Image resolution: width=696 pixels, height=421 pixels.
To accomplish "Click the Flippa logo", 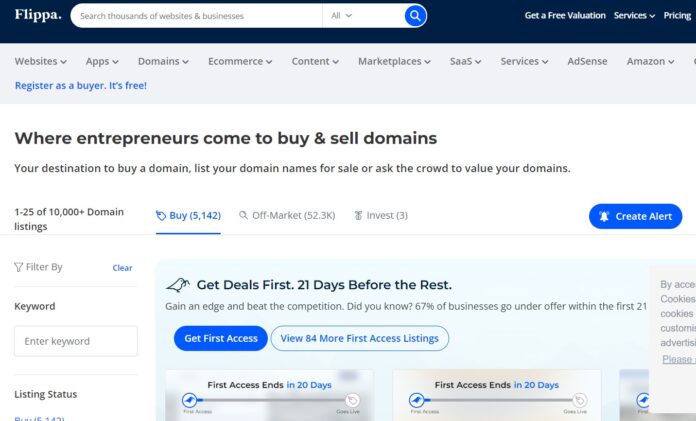I will coord(37,15).
